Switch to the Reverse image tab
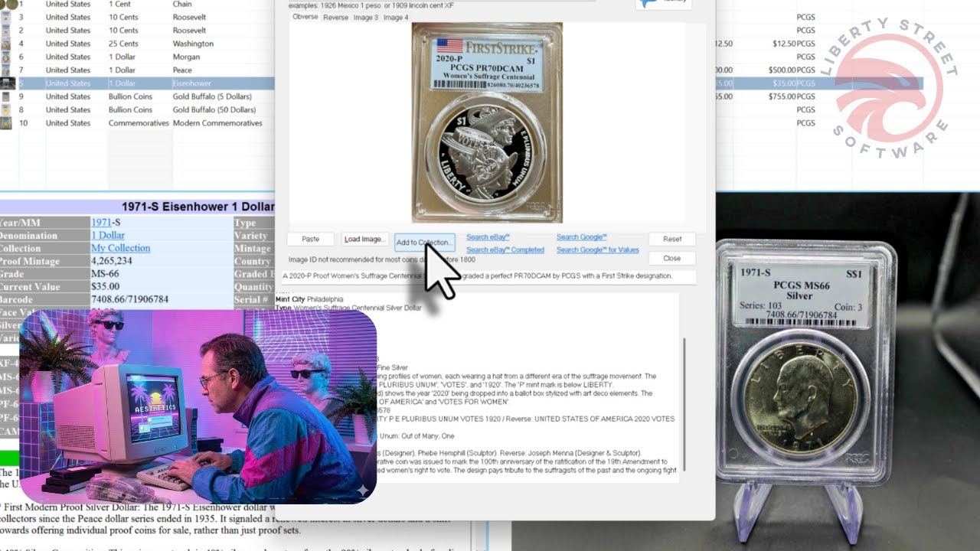Screen dimensions: 980x551 click(335, 17)
